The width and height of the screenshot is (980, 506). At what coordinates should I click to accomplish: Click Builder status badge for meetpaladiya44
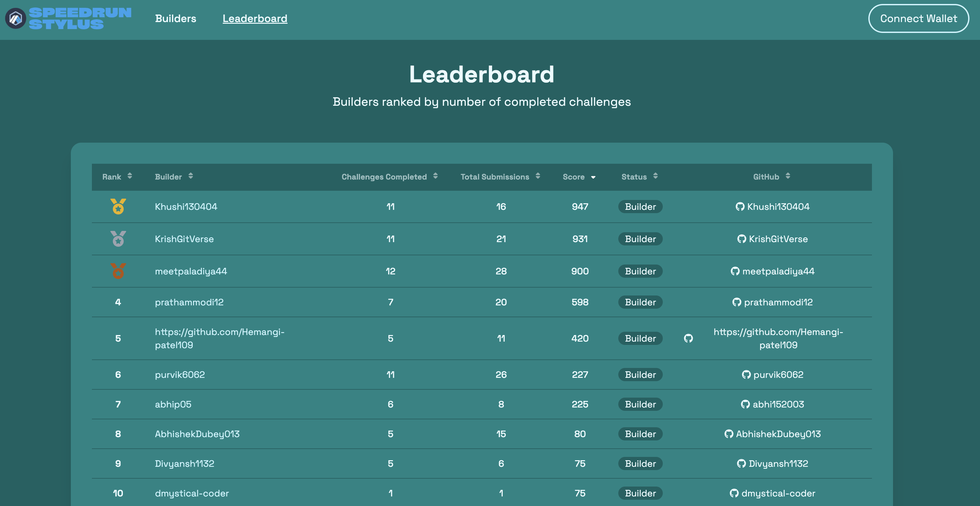pyautogui.click(x=640, y=271)
